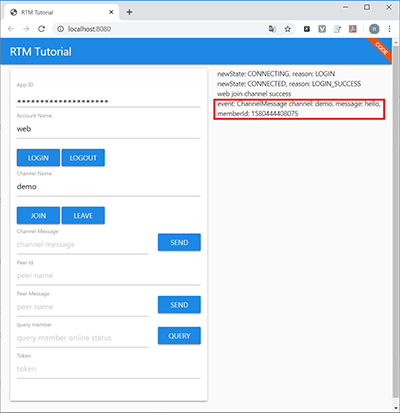Go back with the browser back arrow

tap(11, 29)
